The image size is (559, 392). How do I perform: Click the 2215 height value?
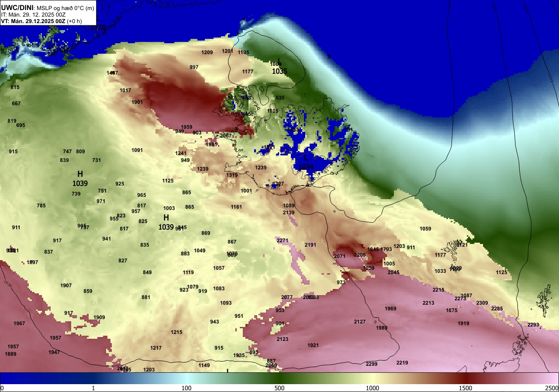[x=438, y=290]
